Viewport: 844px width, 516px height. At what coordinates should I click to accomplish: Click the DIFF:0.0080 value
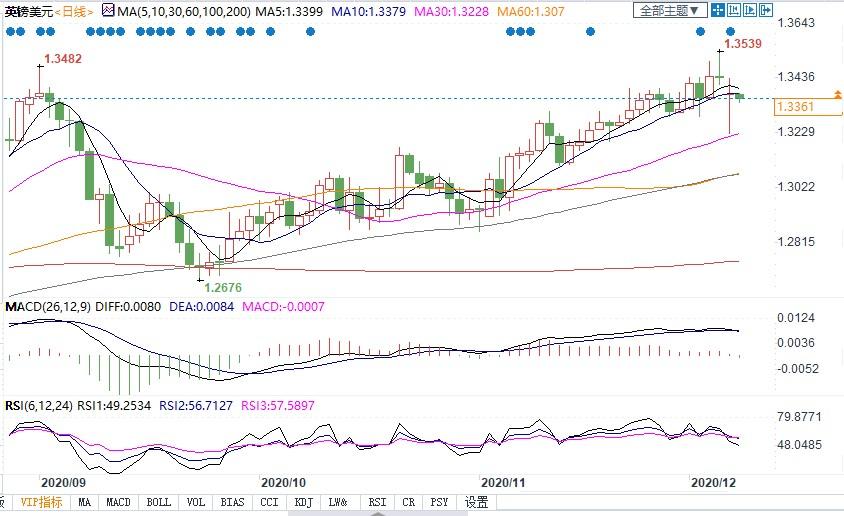[128, 307]
